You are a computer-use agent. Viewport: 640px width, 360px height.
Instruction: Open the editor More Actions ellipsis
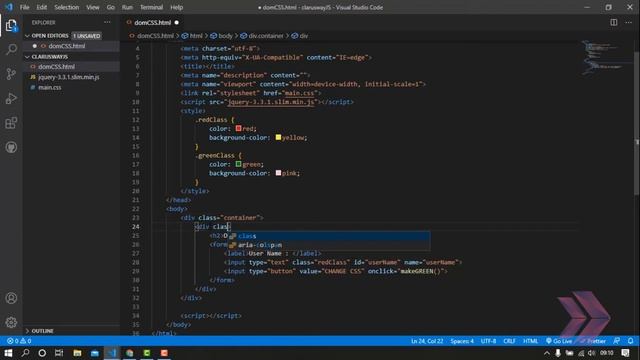628,22
